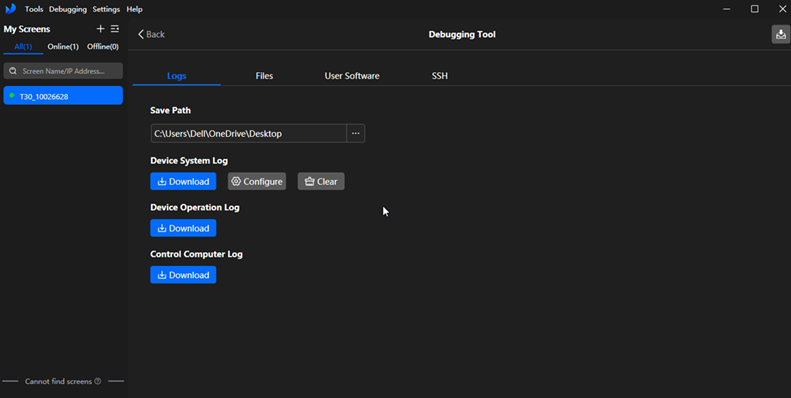Screen dimensions: 791x398
Task: Open the Debugging menu
Action: tap(68, 9)
